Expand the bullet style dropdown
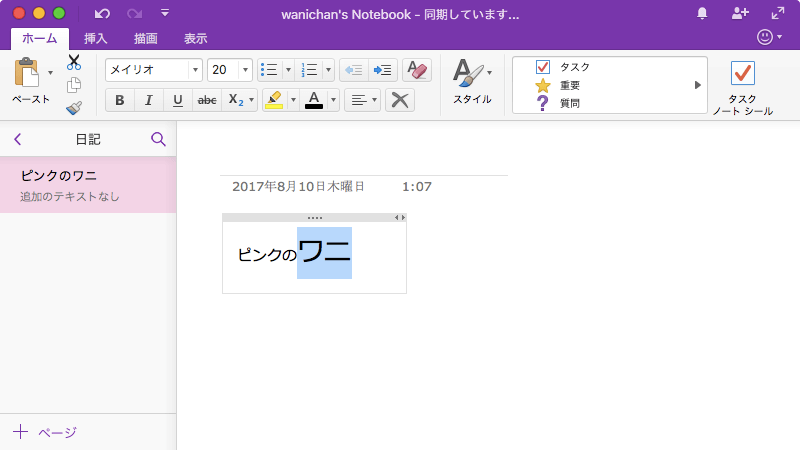Screen dimensions: 800x450 [288, 70]
